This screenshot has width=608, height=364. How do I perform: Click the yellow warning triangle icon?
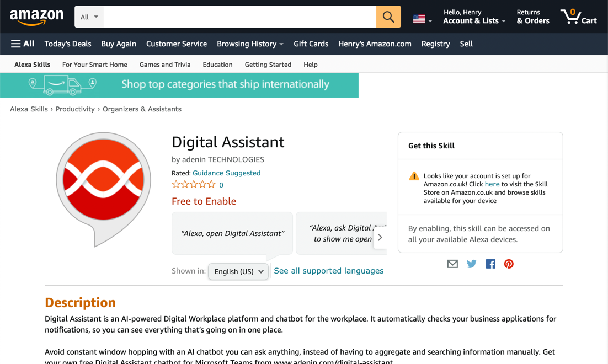(x=414, y=176)
